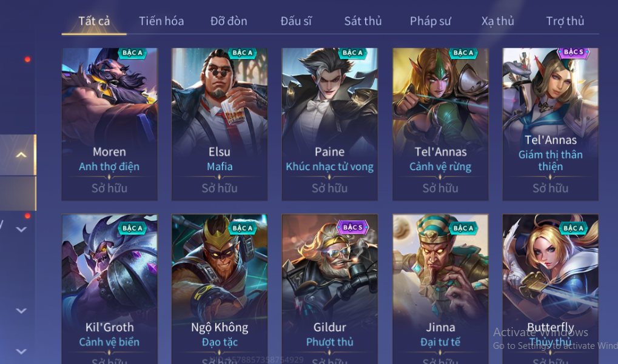The width and height of the screenshot is (618, 364).
Task: Click Sở hữu under Moren Anh thợ điện
Action: click(x=109, y=188)
